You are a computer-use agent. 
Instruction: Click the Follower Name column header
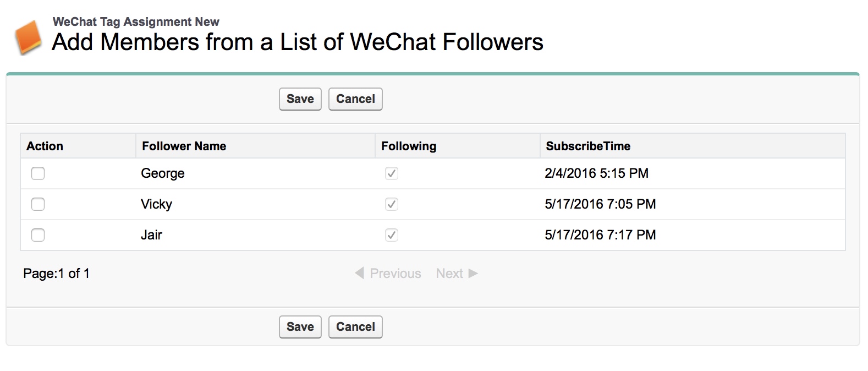(x=184, y=146)
